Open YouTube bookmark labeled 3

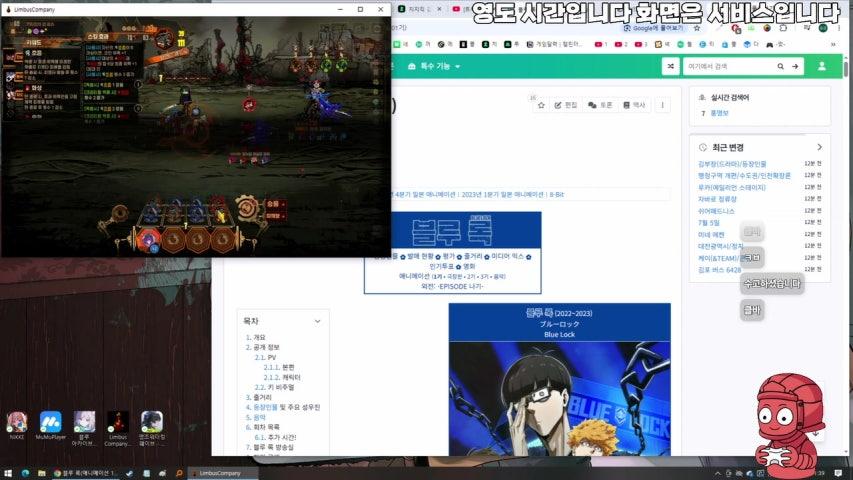pyautogui.click(x=641, y=44)
